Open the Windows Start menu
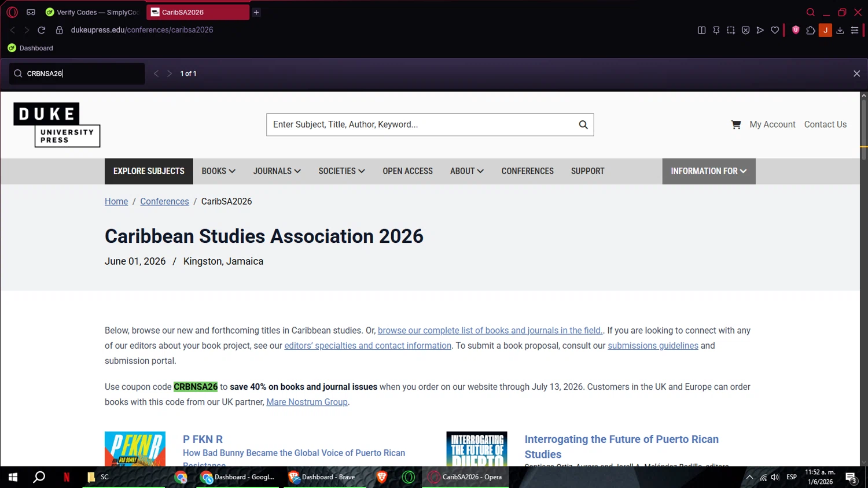Image resolution: width=868 pixels, height=488 pixels. 13,477
